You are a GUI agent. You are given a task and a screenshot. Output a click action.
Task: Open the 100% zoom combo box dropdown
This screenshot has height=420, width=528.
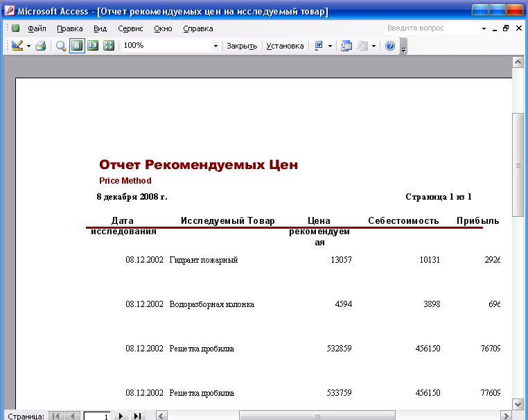pyautogui.click(x=215, y=46)
